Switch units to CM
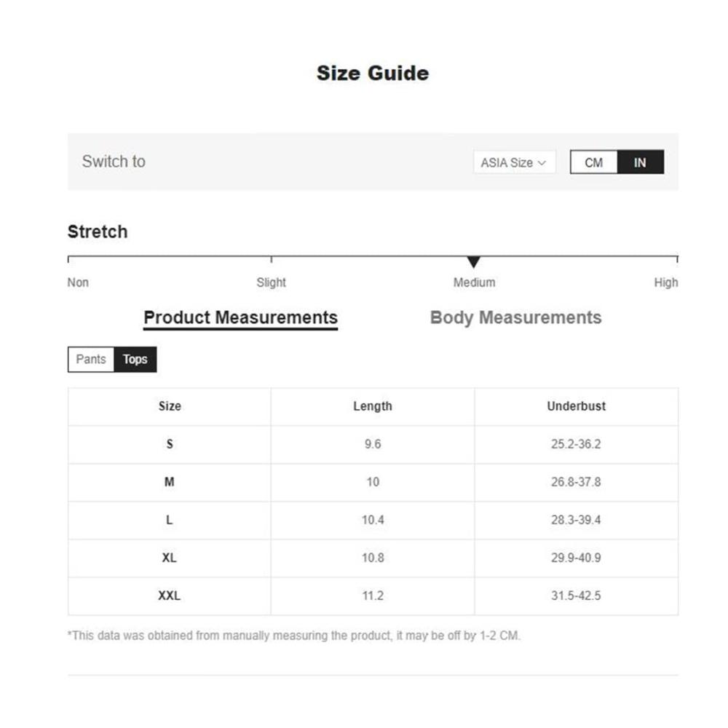The width and height of the screenshot is (728, 728). pos(593,162)
